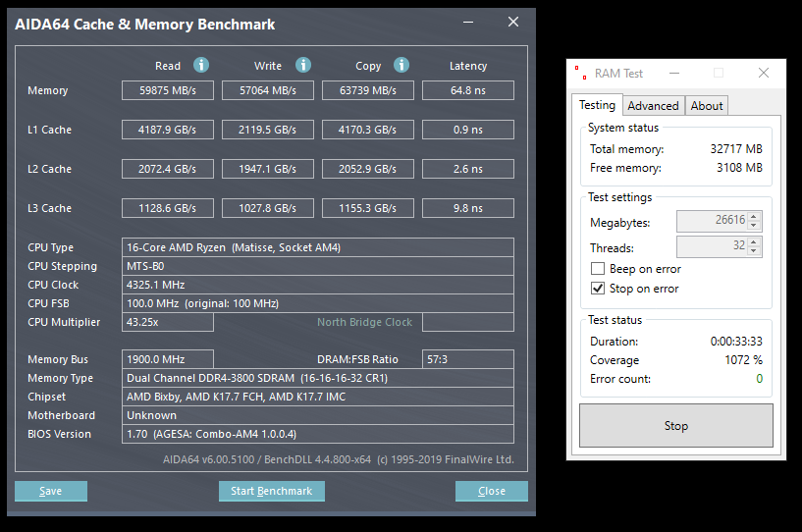Click the empty North Bridge Clock field
The width and height of the screenshot is (802, 532).
point(468,322)
